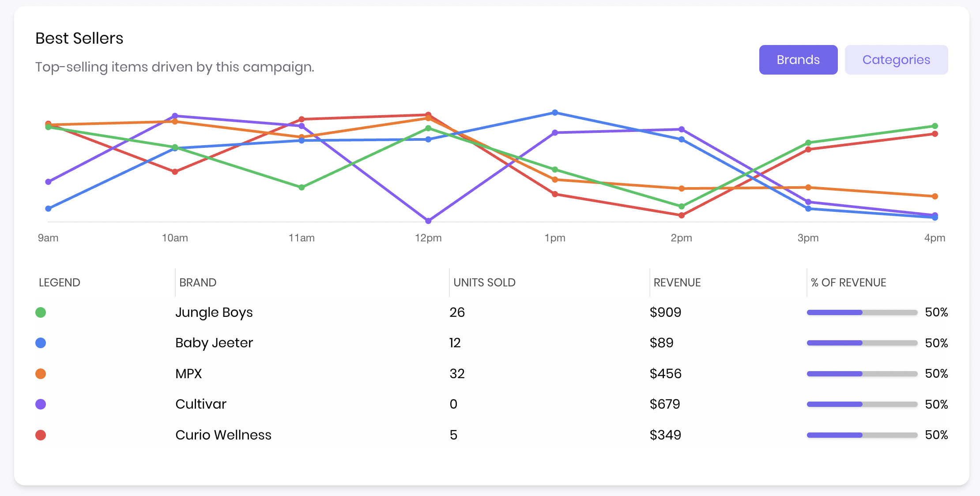Select the Jungle Boys brand name
The width and height of the screenshot is (980, 496).
tap(214, 312)
